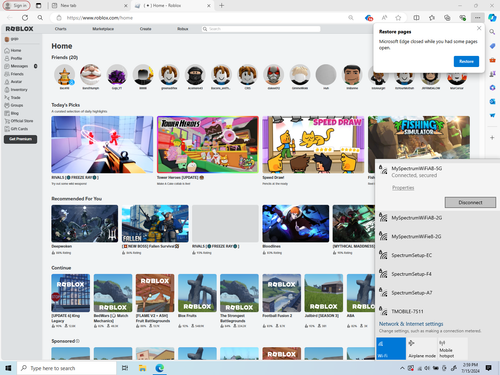The image size is (500, 375).
Task: Toggle Airplane mode tile
Action: (x=422, y=348)
